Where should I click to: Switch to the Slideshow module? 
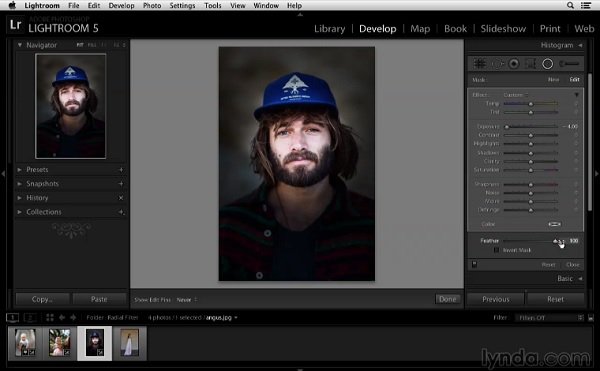503,29
